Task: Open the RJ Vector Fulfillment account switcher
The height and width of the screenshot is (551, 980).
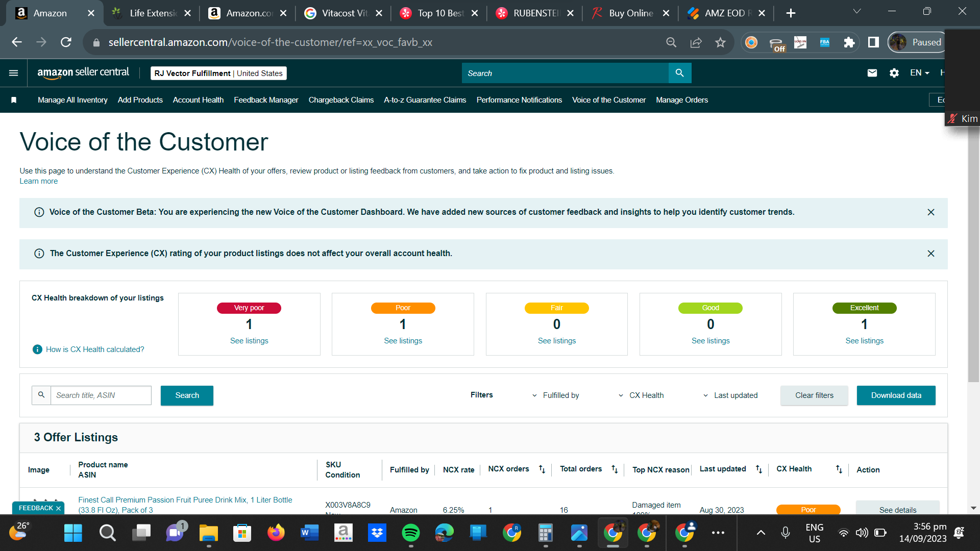Action: pyautogui.click(x=218, y=73)
